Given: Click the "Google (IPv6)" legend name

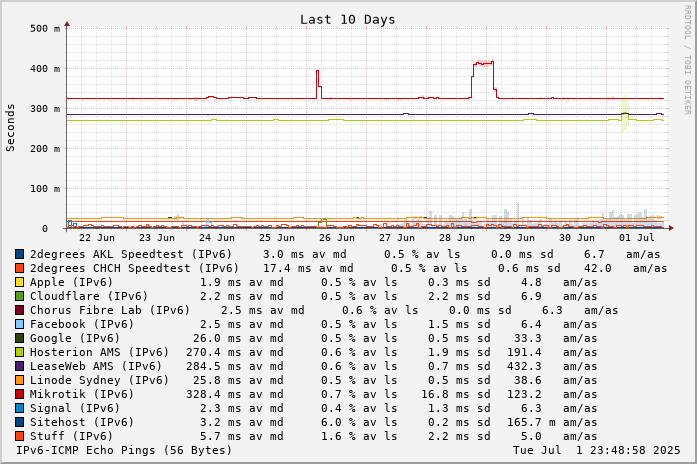Looking at the screenshot, I should tap(75, 338).
